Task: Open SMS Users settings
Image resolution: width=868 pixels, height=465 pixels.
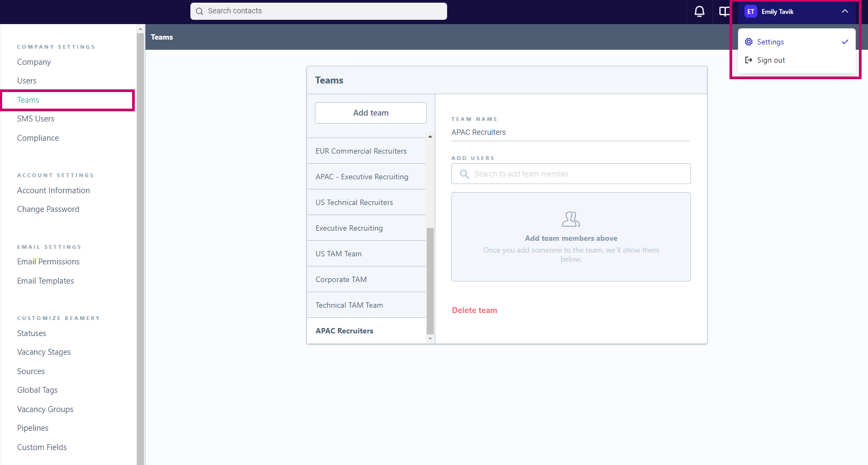Action: (x=36, y=119)
